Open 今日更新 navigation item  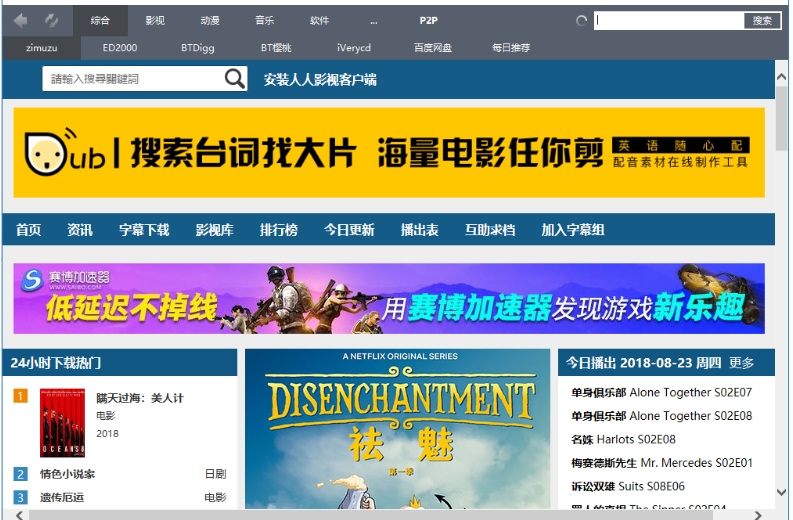[349, 230]
